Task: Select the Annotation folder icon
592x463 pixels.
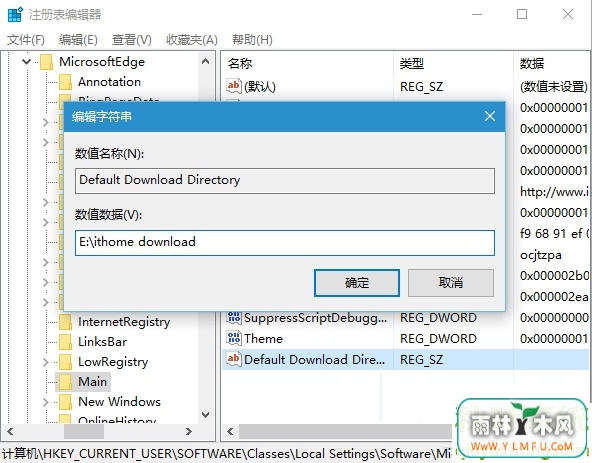Action: [66, 82]
